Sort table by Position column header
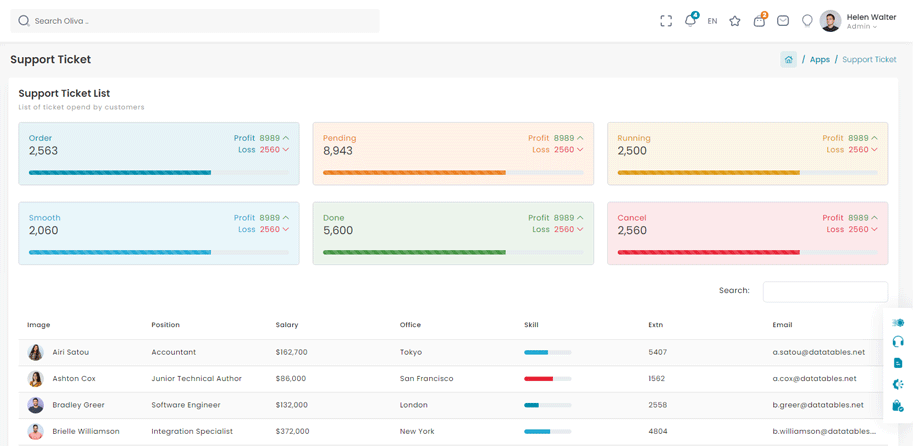Viewport: 913px width, 446px height. pos(166,325)
